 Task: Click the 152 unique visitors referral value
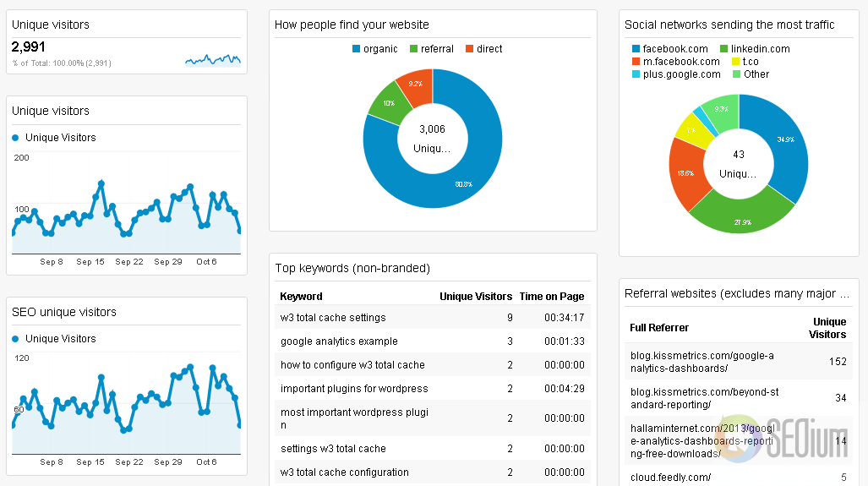point(838,362)
